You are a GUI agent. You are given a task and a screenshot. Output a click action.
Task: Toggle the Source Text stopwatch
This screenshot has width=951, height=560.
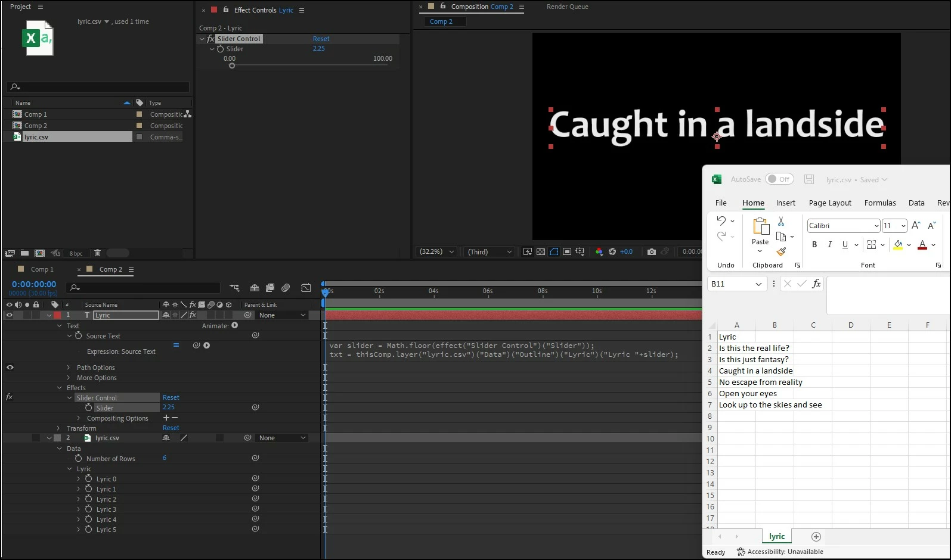click(78, 336)
